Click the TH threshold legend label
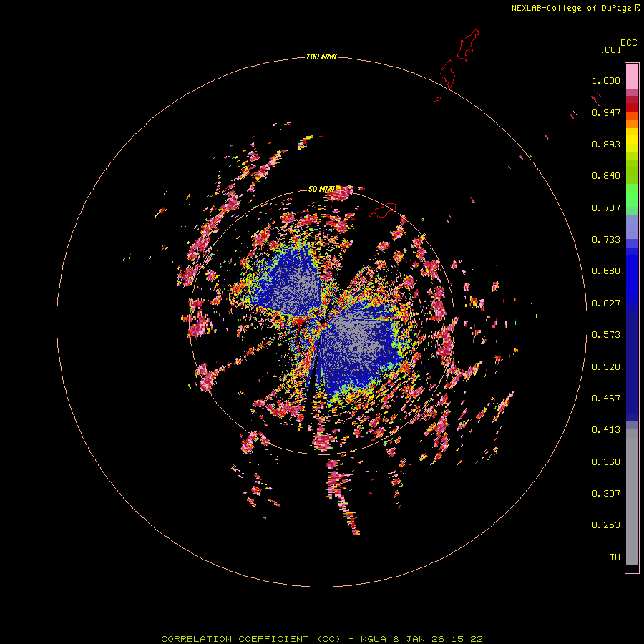Viewport: 644px width, 644px height. pos(615,557)
